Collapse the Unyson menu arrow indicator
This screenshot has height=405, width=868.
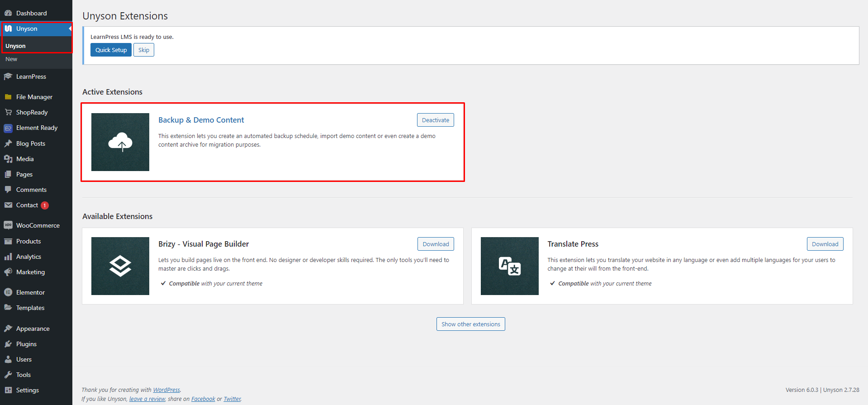pos(70,29)
